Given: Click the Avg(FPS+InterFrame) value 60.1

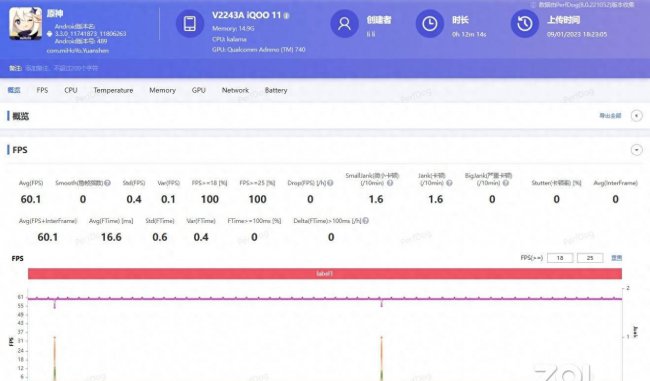Looking at the screenshot, I should 48,237.
